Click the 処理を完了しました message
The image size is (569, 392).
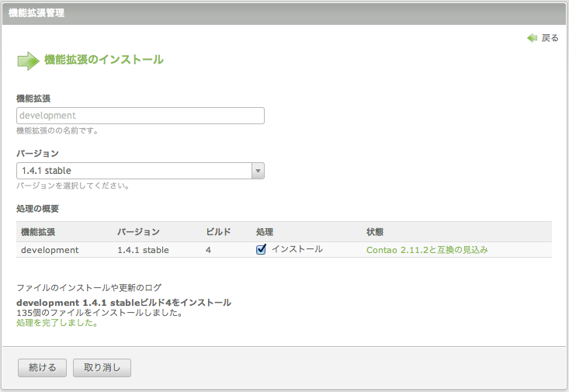point(57,323)
